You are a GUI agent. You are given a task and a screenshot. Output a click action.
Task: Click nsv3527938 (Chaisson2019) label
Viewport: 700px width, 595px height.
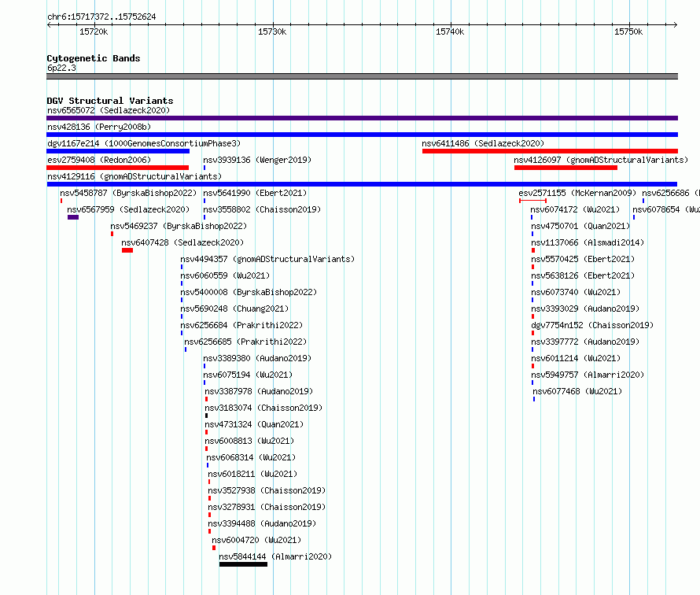pyautogui.click(x=267, y=490)
